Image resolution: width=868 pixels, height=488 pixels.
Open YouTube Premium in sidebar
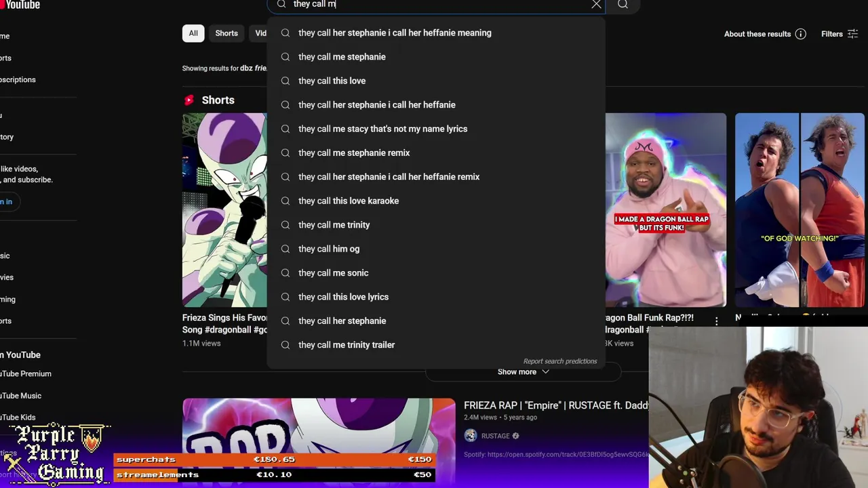26,373
